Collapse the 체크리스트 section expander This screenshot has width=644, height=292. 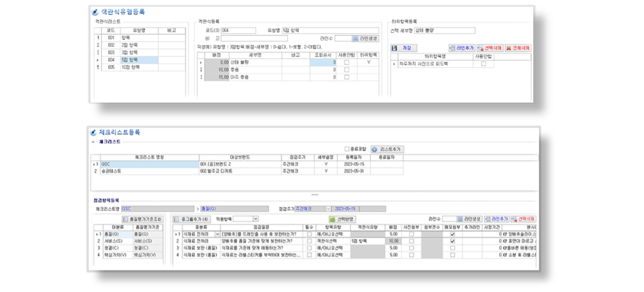tap(93, 141)
